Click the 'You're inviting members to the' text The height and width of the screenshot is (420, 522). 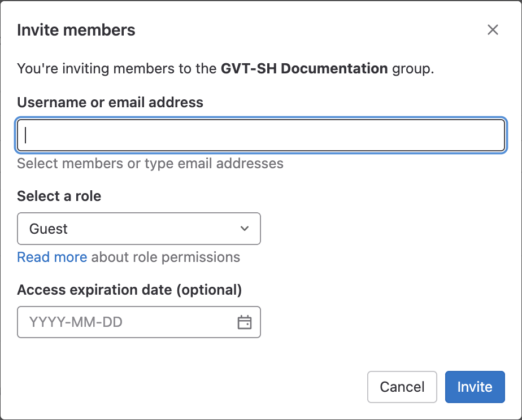pyautogui.click(x=117, y=69)
